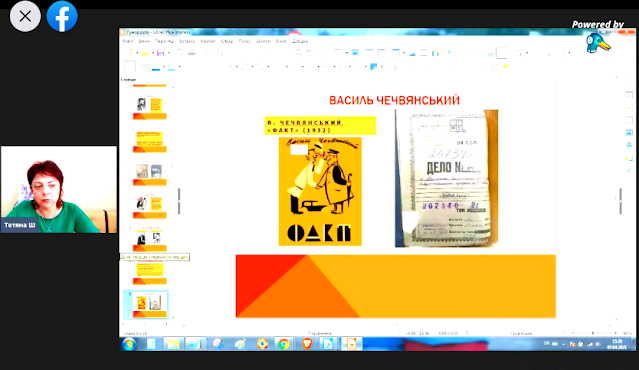639x370 pixels.
Task: Open the Вставка menu
Action: (187, 41)
